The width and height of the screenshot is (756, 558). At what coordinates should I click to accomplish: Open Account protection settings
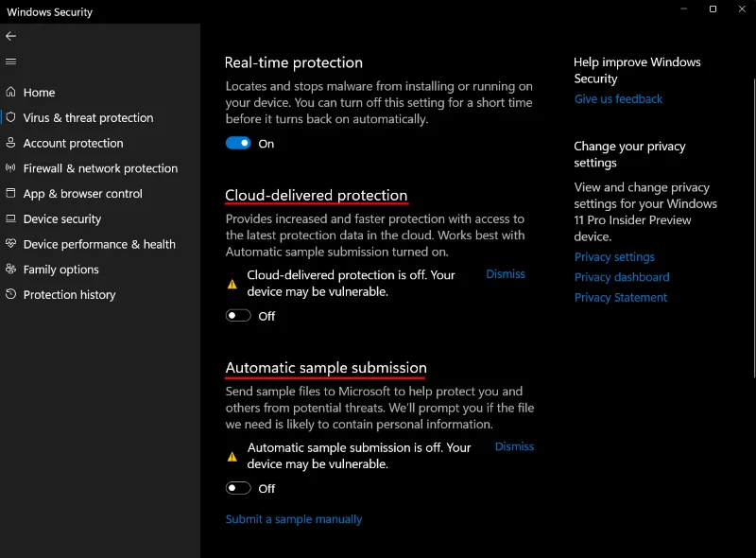tap(74, 143)
